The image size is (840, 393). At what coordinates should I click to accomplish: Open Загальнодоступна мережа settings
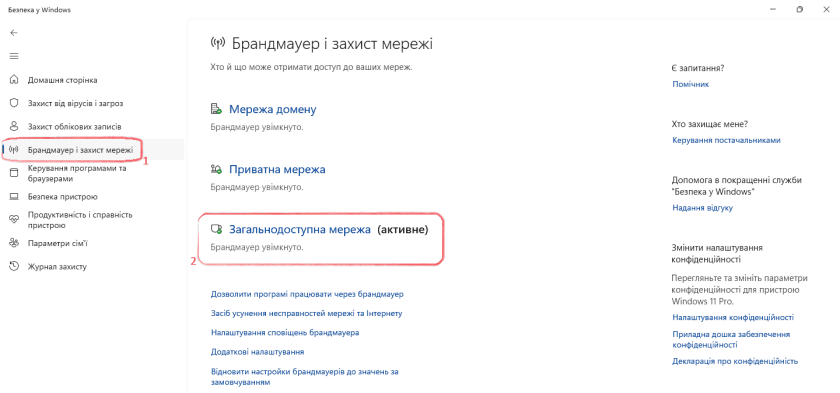tap(300, 229)
